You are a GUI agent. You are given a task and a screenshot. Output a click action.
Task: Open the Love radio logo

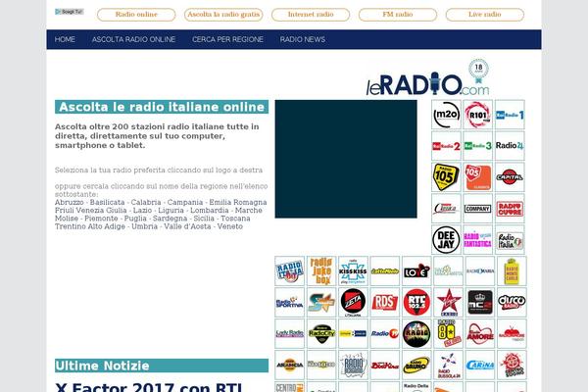[416, 271]
